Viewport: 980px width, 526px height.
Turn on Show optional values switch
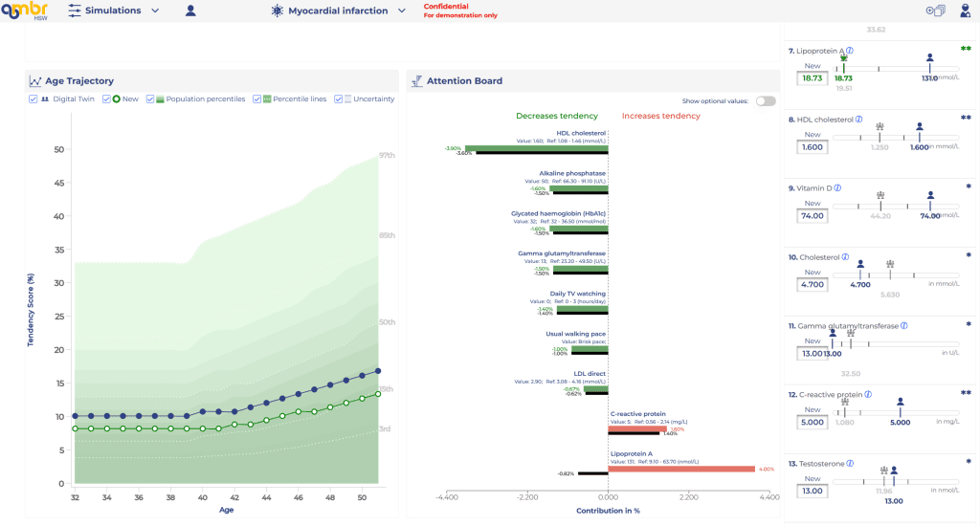765,100
